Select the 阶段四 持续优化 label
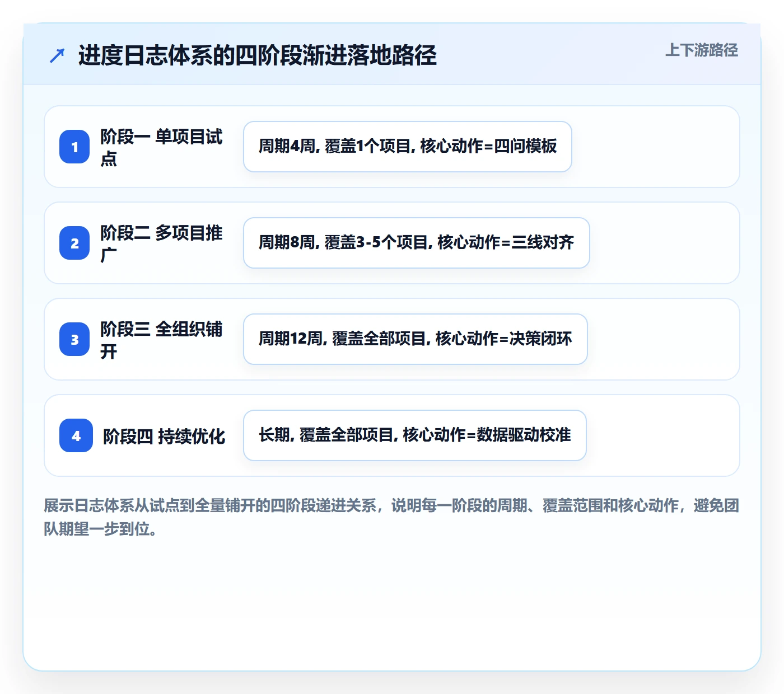The width and height of the screenshot is (784, 694). (164, 436)
